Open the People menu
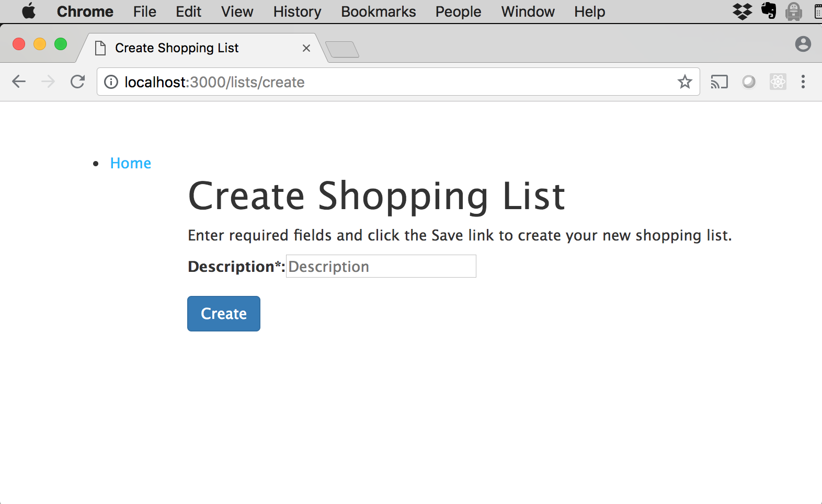 coord(458,12)
